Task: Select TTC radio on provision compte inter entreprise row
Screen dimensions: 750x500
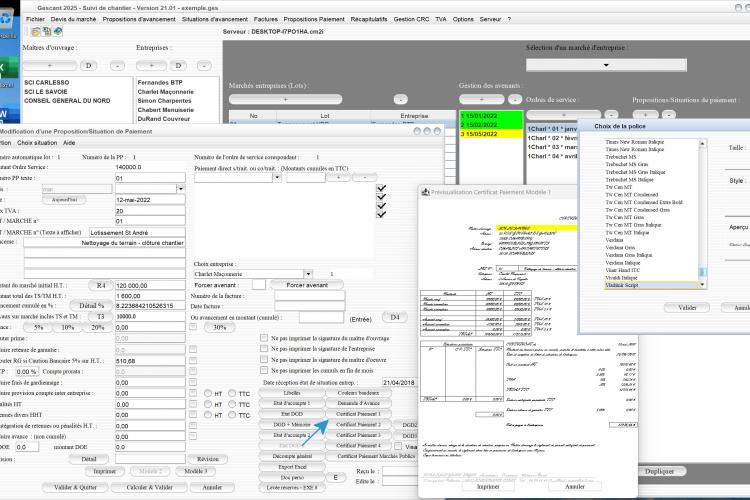Action: pos(232,393)
